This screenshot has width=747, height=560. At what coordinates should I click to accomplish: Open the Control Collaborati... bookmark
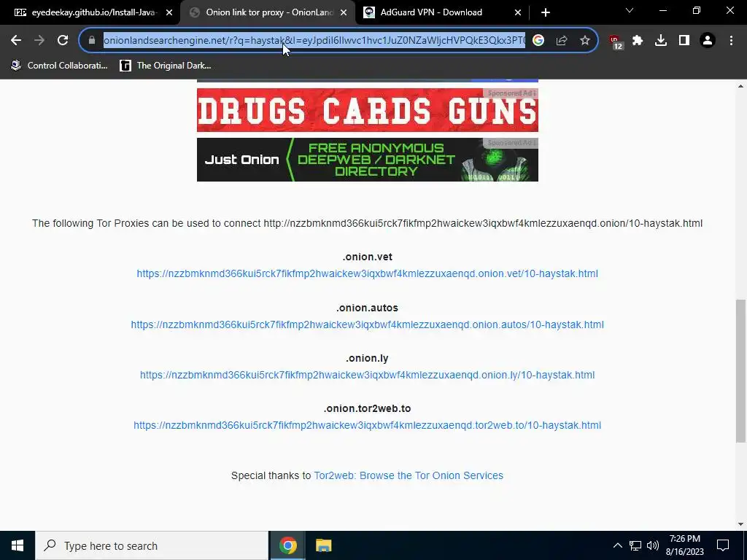[x=59, y=66]
